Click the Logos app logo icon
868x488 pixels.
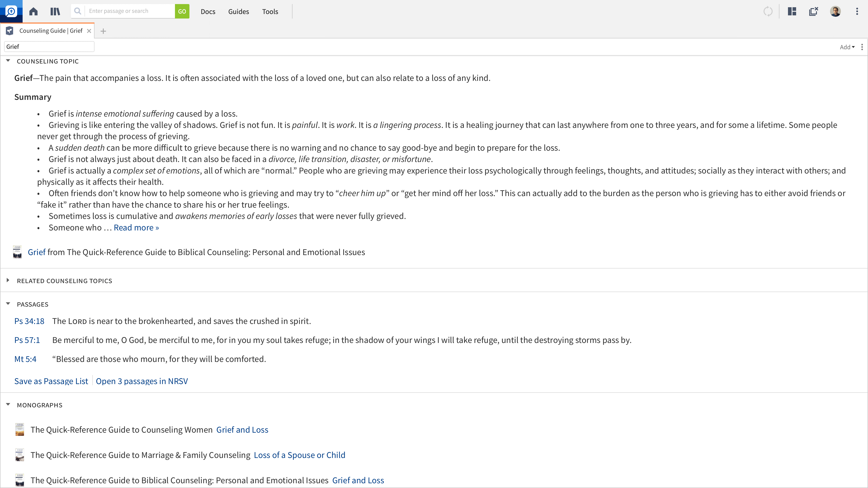(x=11, y=11)
